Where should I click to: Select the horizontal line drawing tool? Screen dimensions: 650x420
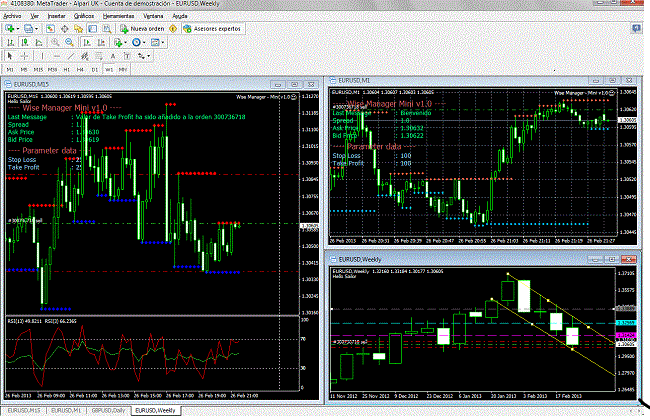(x=57, y=56)
